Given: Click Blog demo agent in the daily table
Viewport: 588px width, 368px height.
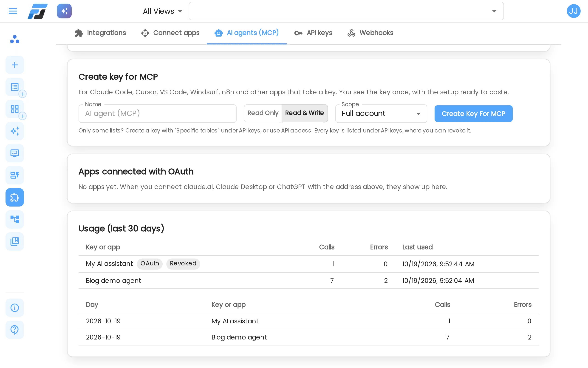Looking at the screenshot, I should 239,337.
